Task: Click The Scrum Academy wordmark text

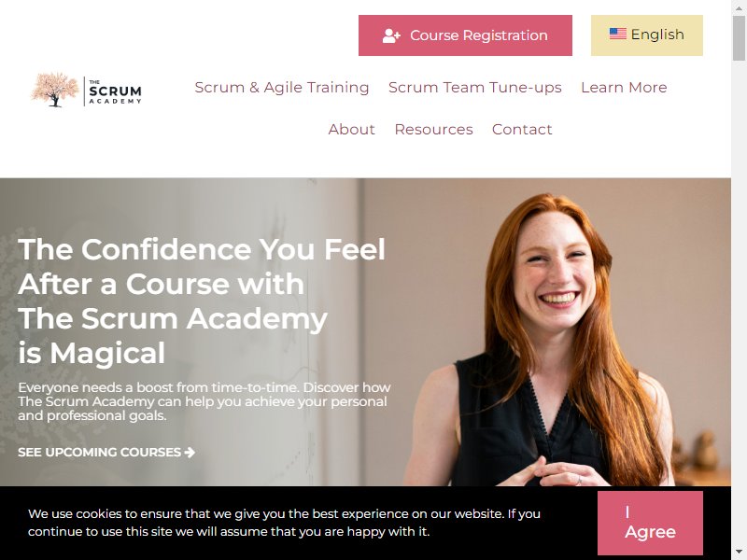Action: tap(115, 91)
